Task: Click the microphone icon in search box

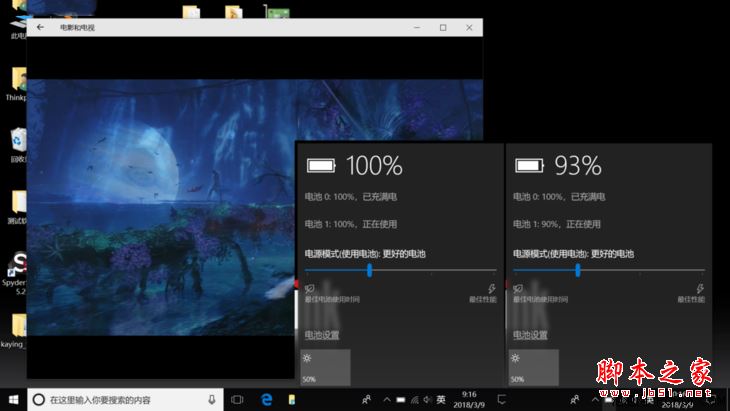Action: pyautogui.click(x=212, y=400)
